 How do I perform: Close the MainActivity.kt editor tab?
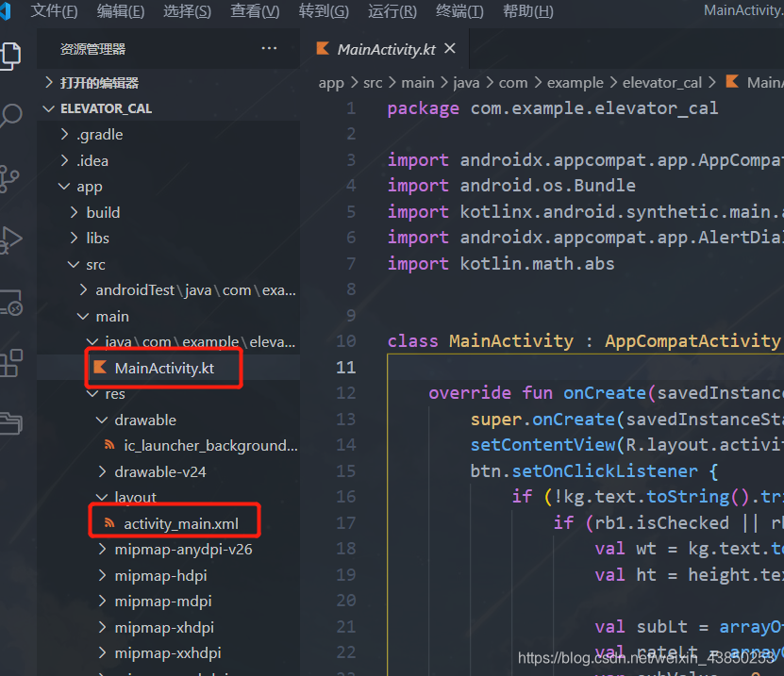(x=450, y=48)
